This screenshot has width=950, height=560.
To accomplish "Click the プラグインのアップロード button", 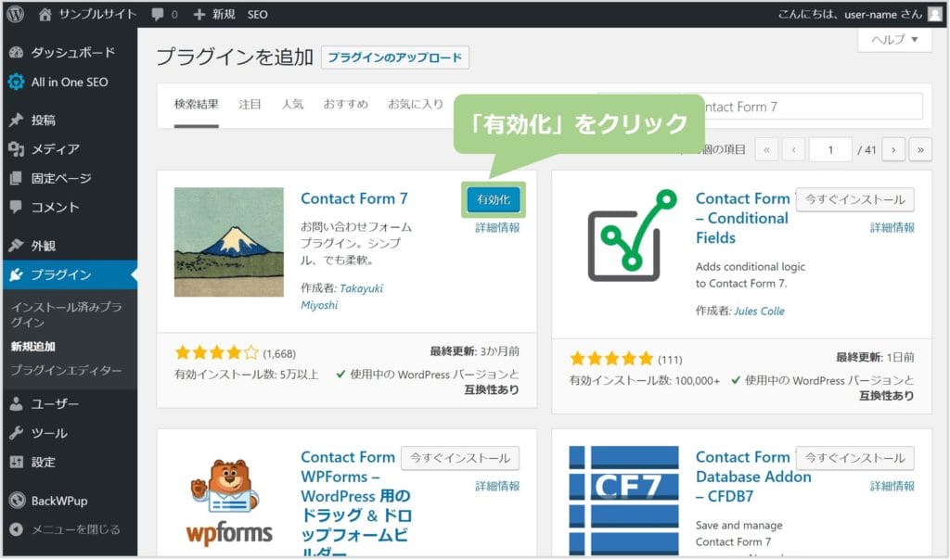I will click(395, 57).
